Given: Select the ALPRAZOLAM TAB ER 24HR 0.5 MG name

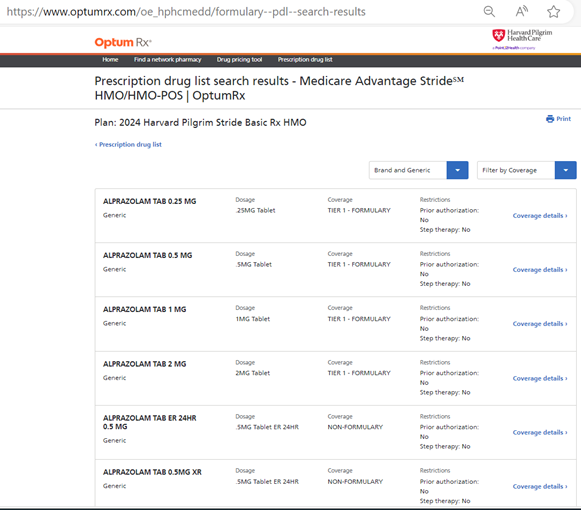Looking at the screenshot, I should coord(150,423).
